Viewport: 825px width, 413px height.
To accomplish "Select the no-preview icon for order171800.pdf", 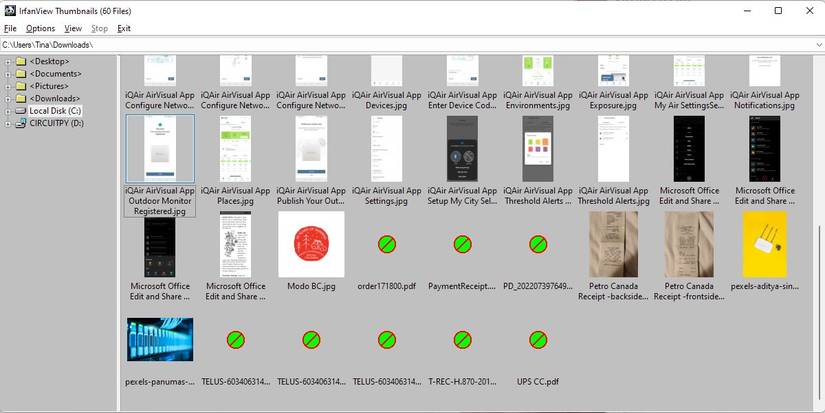I will (387, 245).
